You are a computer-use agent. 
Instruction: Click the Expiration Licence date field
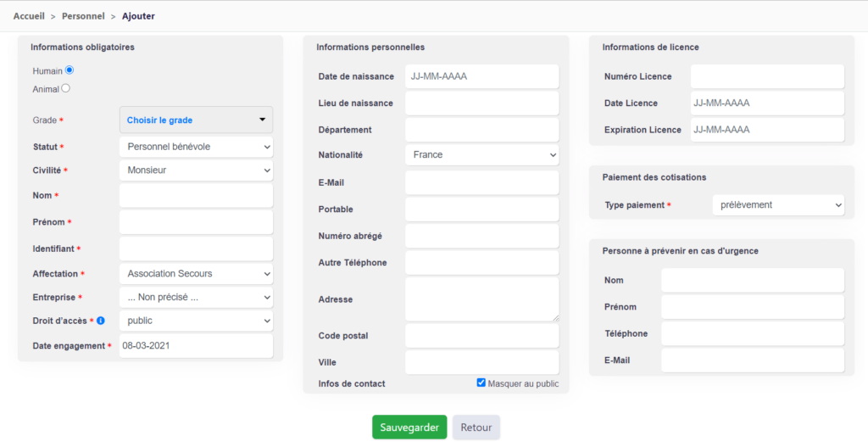click(767, 130)
